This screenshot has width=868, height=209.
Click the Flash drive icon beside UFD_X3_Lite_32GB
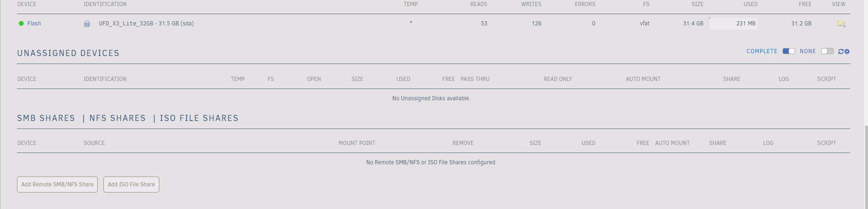pos(87,24)
